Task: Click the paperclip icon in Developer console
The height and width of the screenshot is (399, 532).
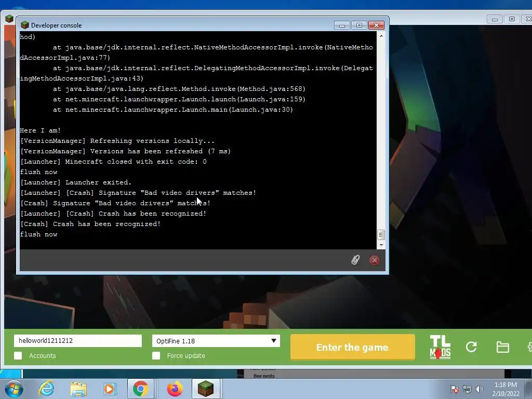Action: click(x=355, y=260)
